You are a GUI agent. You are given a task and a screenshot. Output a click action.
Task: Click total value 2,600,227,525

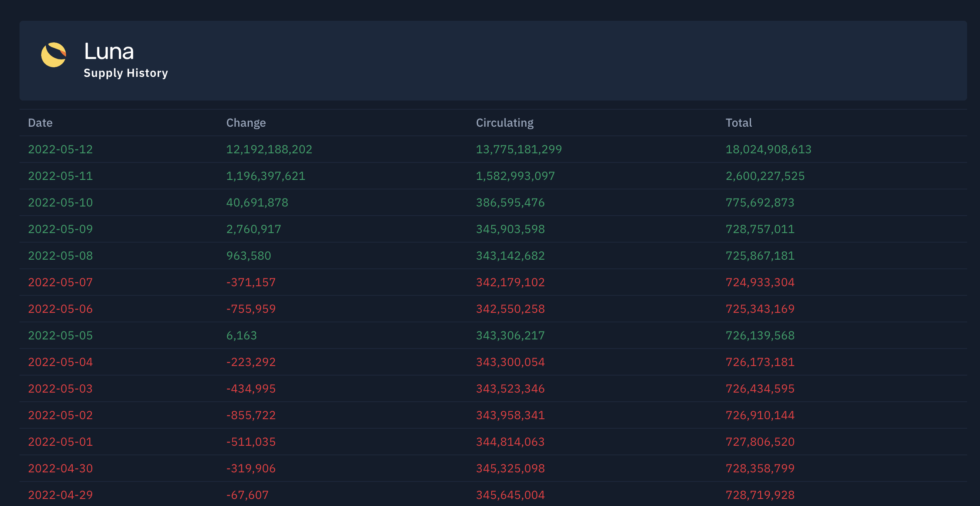pos(765,176)
